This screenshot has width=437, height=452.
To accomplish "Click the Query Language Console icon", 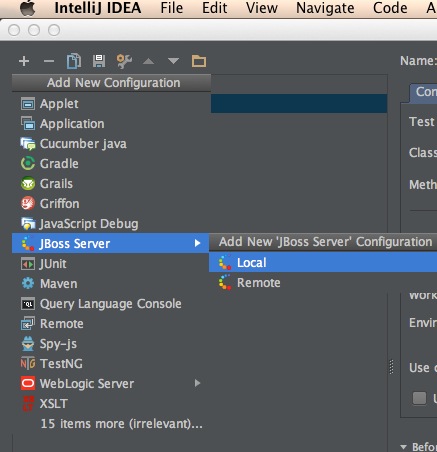I will coord(28,304).
